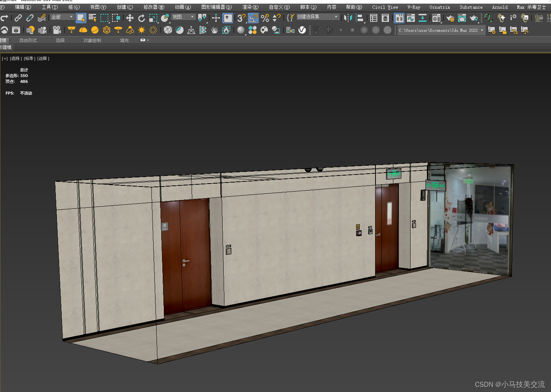Open the Substance menu
Viewport: 551px width, 392px height.
coord(471,7)
